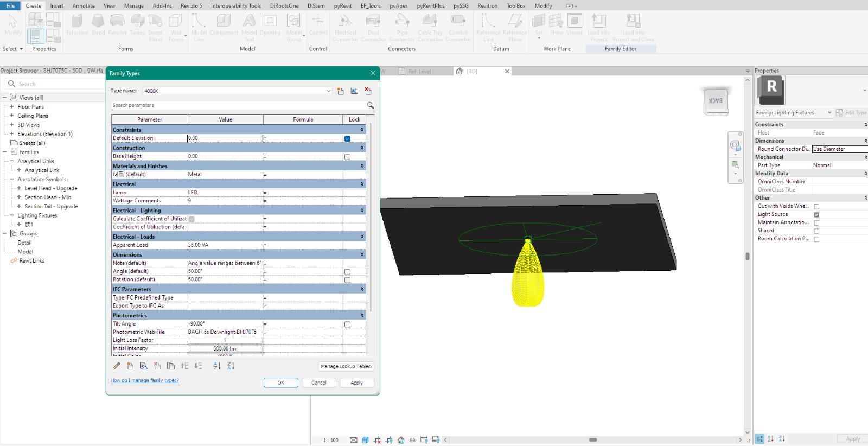The image size is (868, 446).
Task: Sort parameters in ascending A-Z order
Action: click(x=217, y=366)
